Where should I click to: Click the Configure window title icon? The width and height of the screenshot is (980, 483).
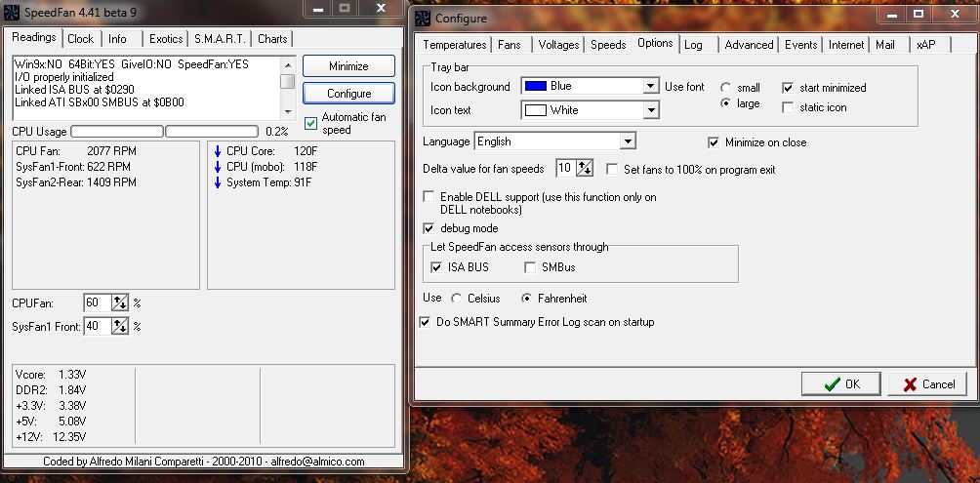(x=424, y=19)
